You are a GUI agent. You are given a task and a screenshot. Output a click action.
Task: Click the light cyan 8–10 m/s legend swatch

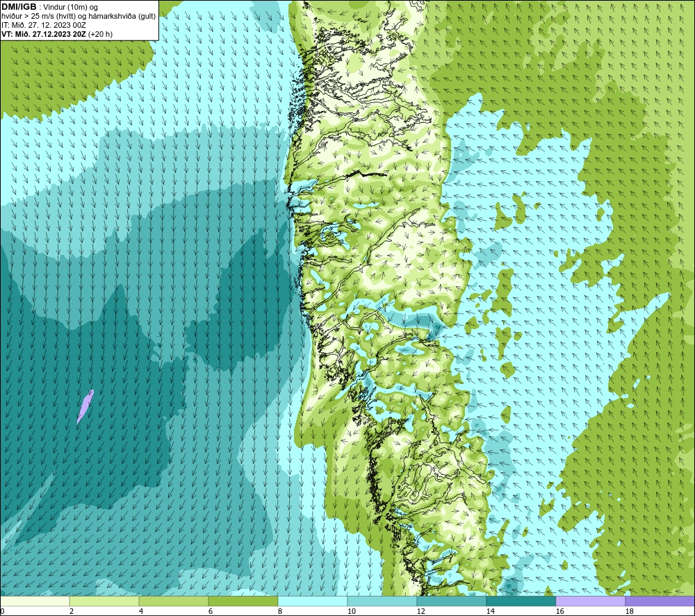pos(313,601)
